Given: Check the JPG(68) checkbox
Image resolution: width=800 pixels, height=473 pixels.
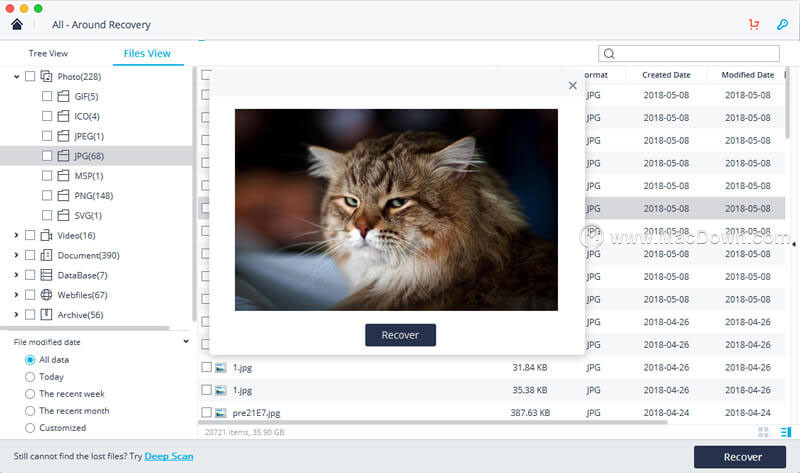Looking at the screenshot, I should (x=47, y=156).
